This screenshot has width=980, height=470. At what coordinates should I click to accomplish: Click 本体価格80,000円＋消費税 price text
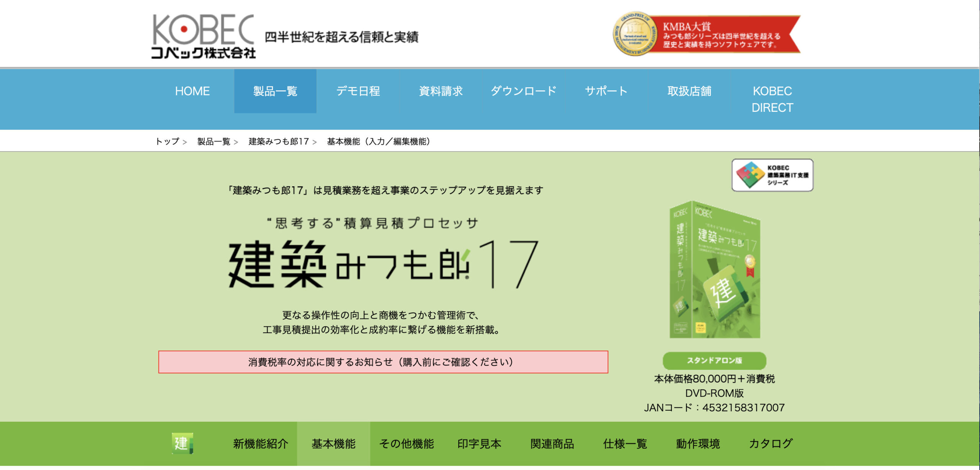click(x=714, y=379)
